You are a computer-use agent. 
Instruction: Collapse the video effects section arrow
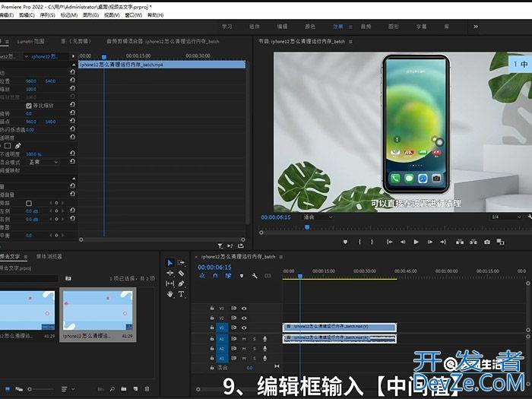[x=74, y=65]
